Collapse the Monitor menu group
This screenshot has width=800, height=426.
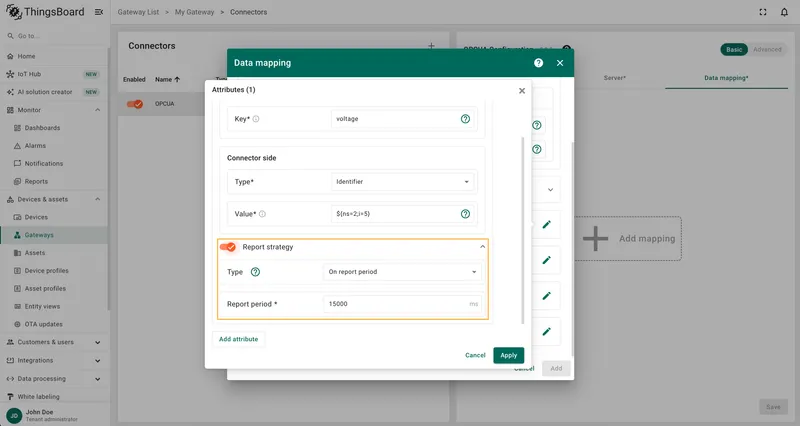97,110
